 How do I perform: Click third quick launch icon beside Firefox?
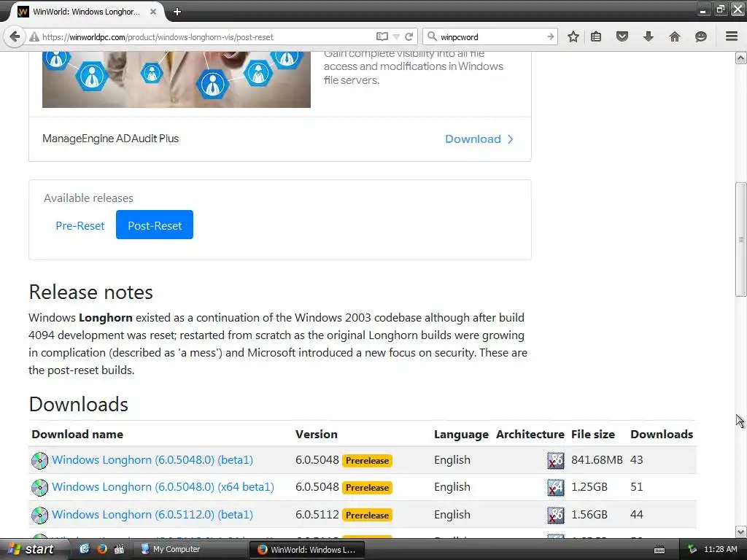point(119,549)
